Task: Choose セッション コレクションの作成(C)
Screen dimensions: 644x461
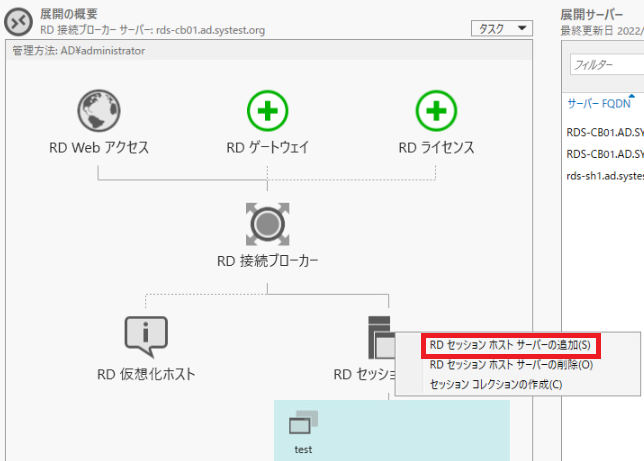Action: click(496, 385)
